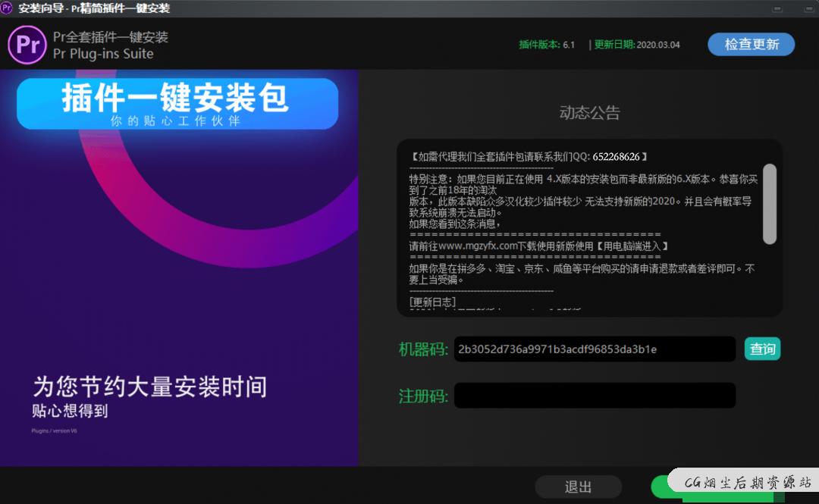Image resolution: width=819 pixels, height=504 pixels.
Task: Click the 插件版本: 6.1 text
Action: (546, 45)
